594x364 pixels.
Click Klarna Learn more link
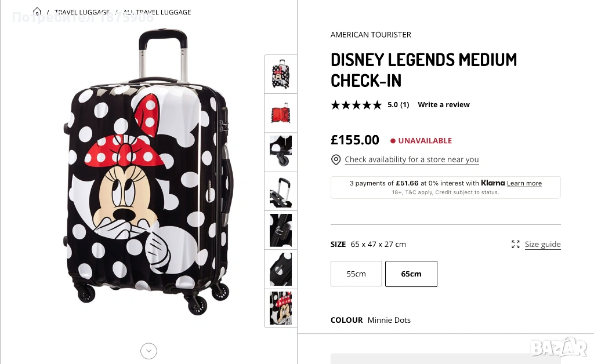click(524, 183)
